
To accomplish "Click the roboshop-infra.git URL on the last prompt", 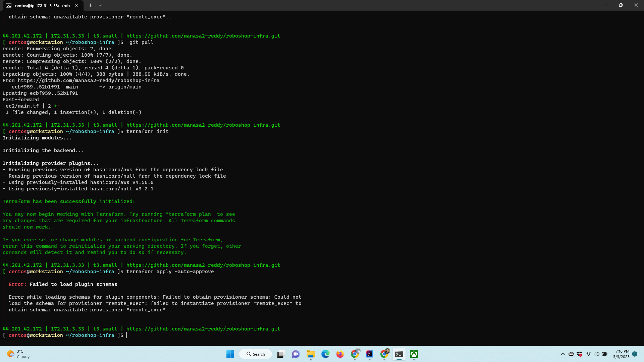I will (203, 329).
